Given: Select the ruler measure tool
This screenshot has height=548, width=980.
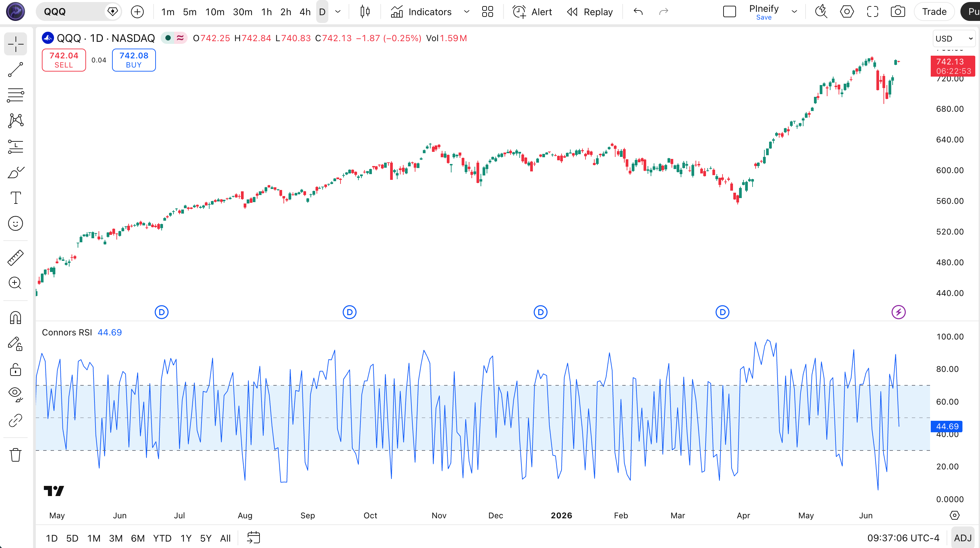Looking at the screenshot, I should point(16,258).
